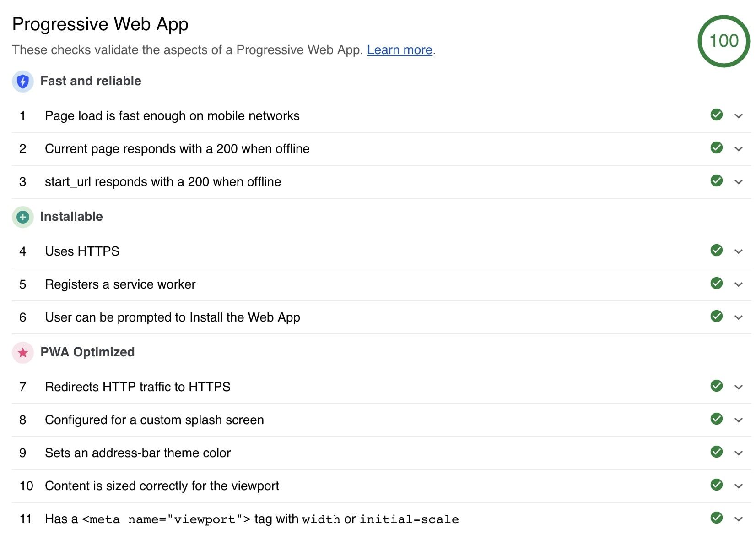Open the Uses HTTPS audit row text

82,251
